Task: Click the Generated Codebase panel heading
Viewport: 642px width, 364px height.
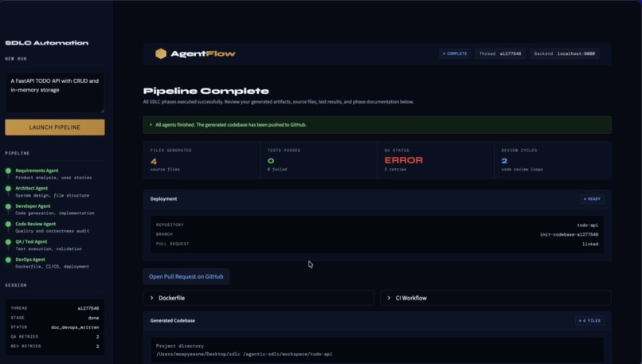Action: pos(172,321)
